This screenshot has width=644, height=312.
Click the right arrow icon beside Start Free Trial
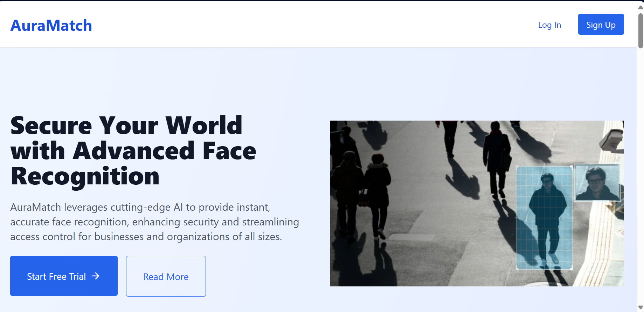[96, 276]
